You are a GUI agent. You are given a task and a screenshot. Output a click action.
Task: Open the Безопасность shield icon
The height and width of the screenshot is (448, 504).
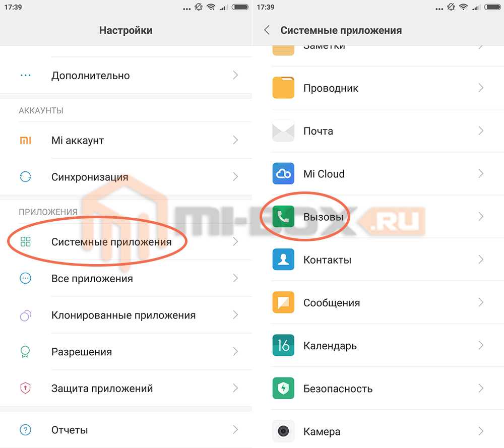283,388
